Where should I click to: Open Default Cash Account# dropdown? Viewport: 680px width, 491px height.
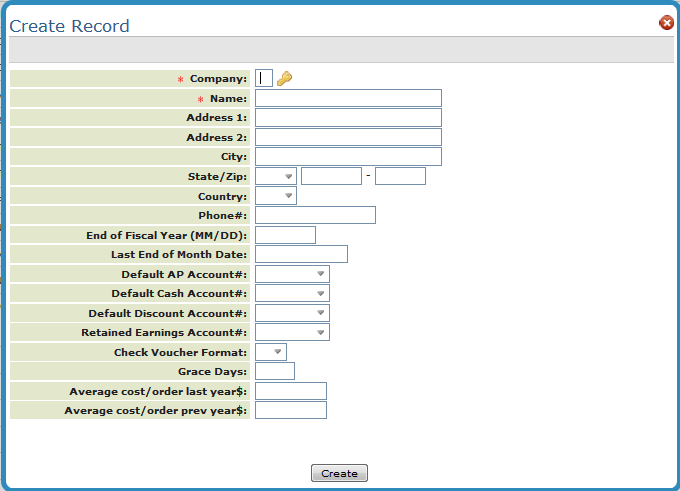(x=292, y=293)
